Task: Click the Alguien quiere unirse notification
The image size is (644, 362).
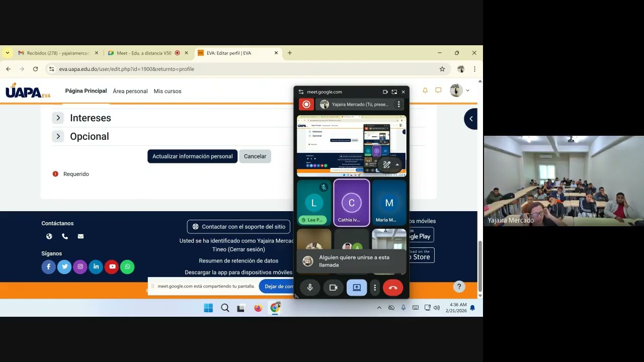Action: click(351, 261)
